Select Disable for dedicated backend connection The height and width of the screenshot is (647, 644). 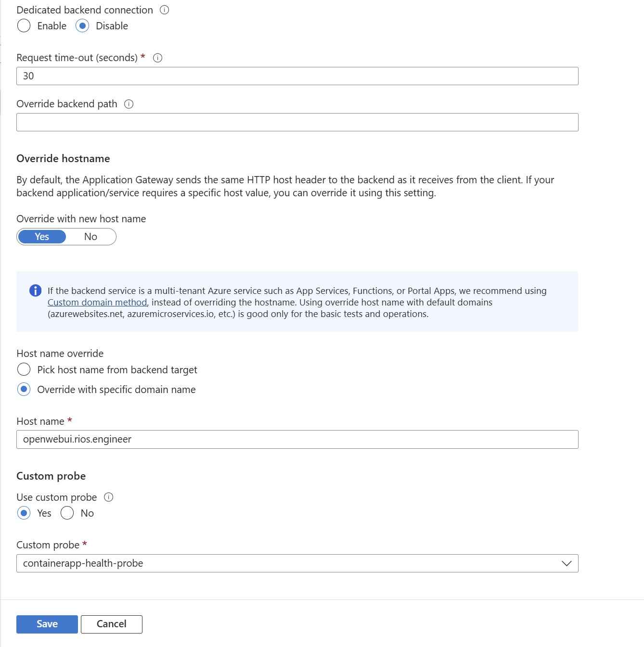click(82, 26)
